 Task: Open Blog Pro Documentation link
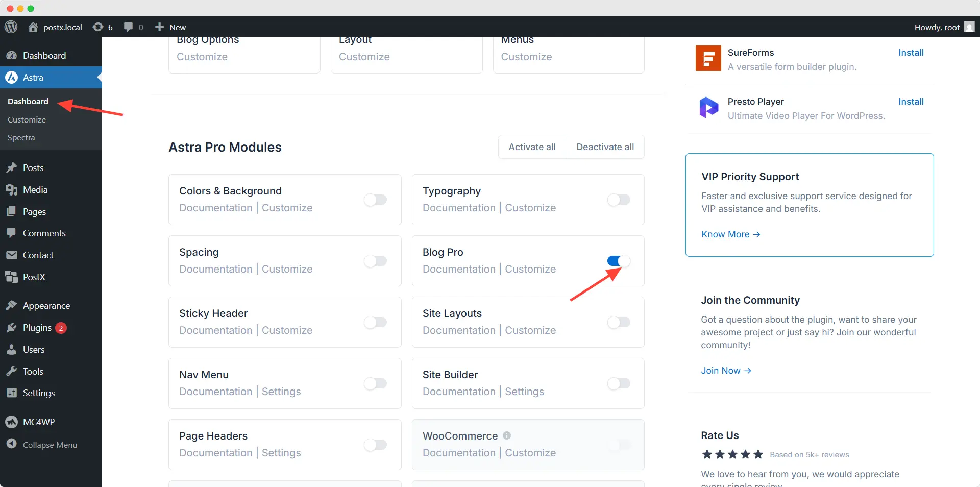click(459, 269)
